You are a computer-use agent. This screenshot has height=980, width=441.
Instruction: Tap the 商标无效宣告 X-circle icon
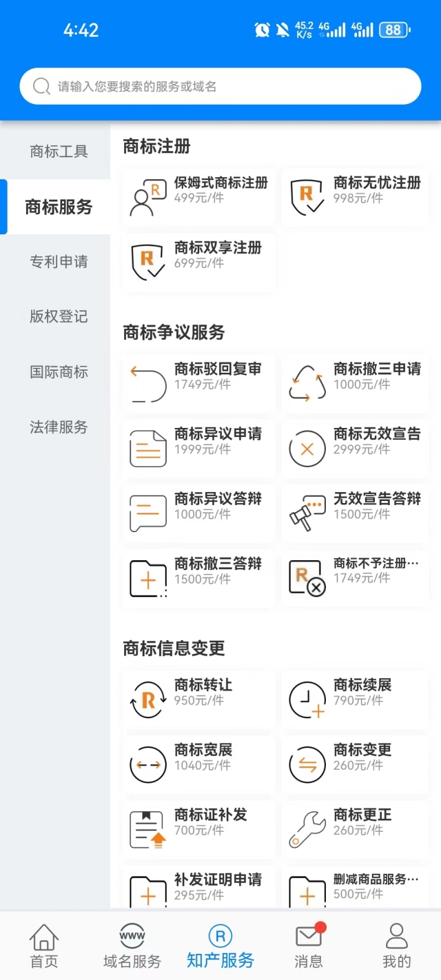pos(306,448)
